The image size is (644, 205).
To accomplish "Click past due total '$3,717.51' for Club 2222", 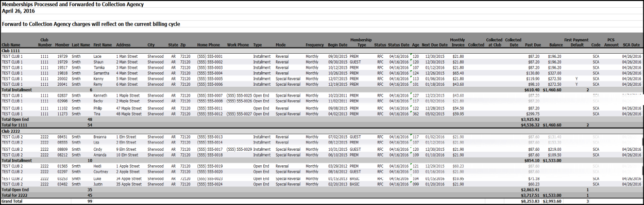I will (530, 195).
